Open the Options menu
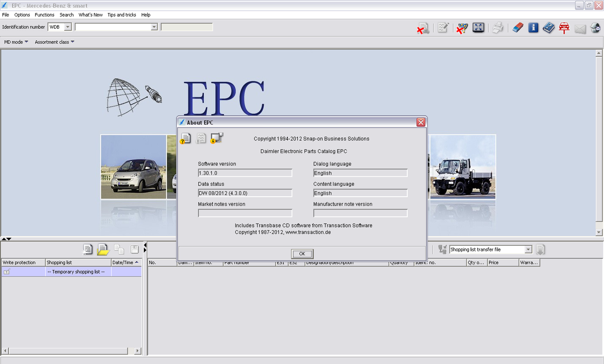 [22, 15]
